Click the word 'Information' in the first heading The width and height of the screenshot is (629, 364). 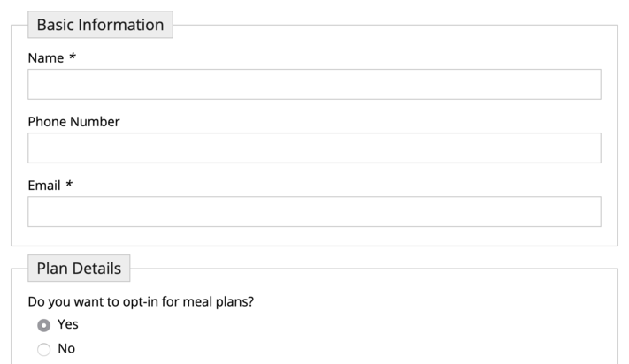(121, 25)
